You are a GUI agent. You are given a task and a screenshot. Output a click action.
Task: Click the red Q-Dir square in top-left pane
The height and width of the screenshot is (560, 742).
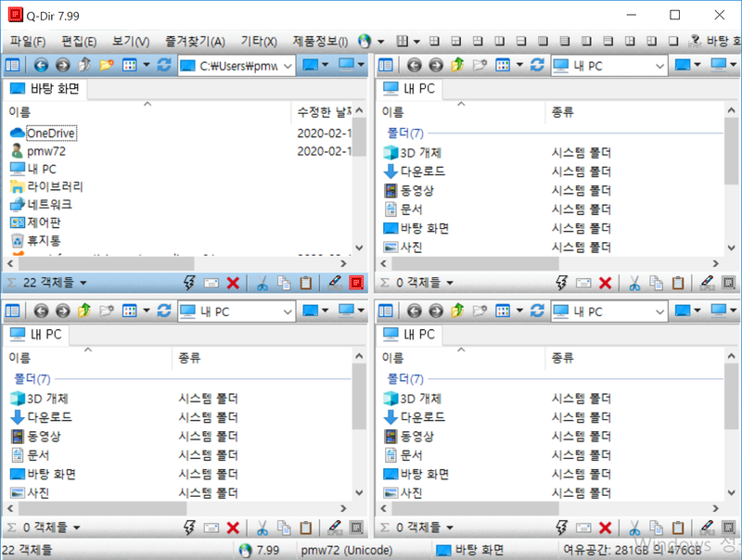tap(356, 283)
